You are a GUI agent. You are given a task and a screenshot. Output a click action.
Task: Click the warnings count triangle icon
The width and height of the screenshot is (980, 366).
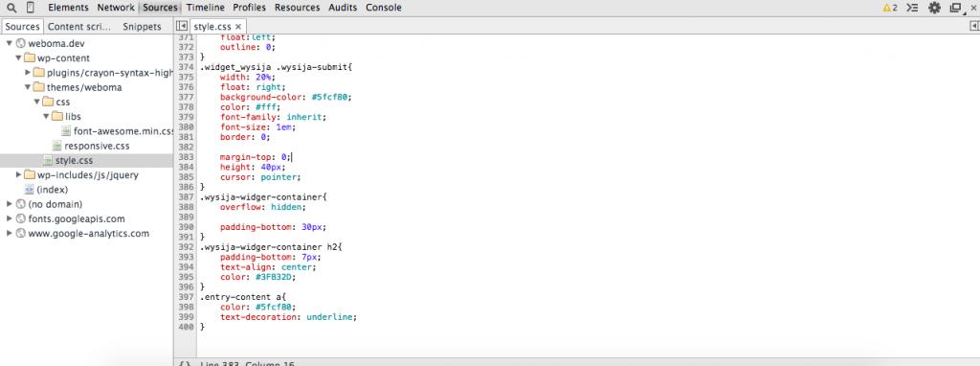(886, 8)
